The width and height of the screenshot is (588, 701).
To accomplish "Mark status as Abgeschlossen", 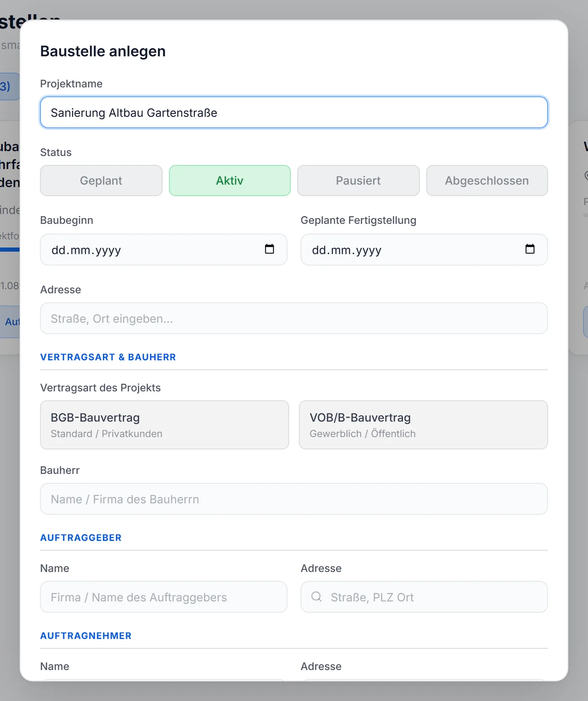I will pos(487,181).
